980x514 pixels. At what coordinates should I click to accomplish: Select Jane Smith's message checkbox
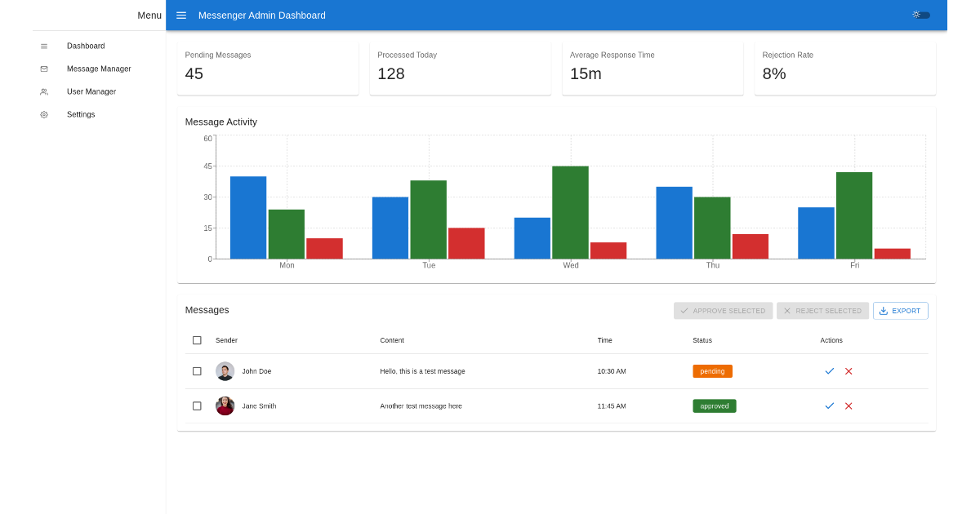[x=197, y=405]
